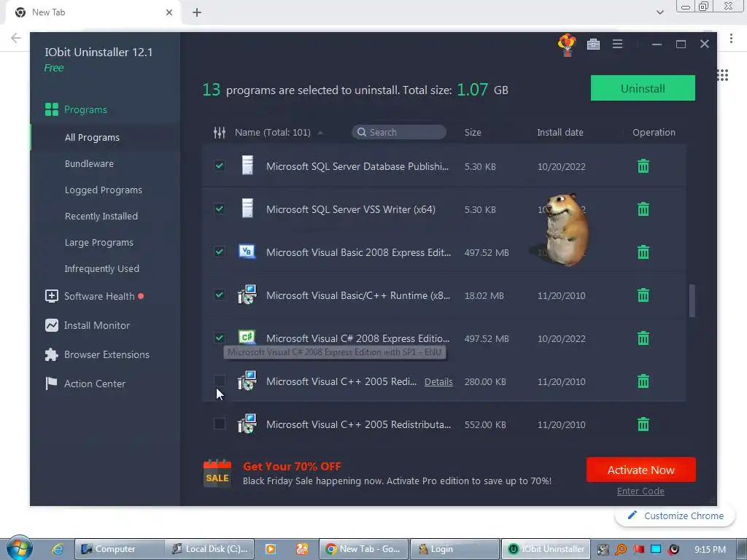Open the Windows Start orb
Image resolution: width=747 pixels, height=560 pixels.
pos(19,548)
